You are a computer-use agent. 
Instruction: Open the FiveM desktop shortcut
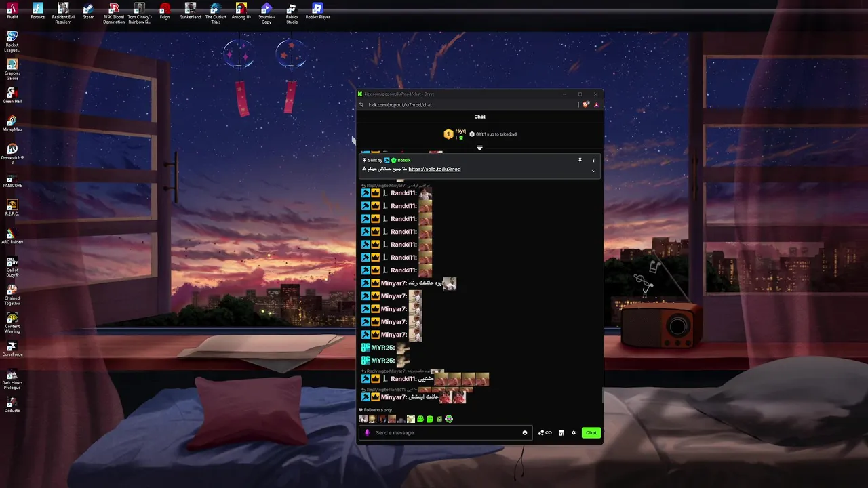(12, 11)
